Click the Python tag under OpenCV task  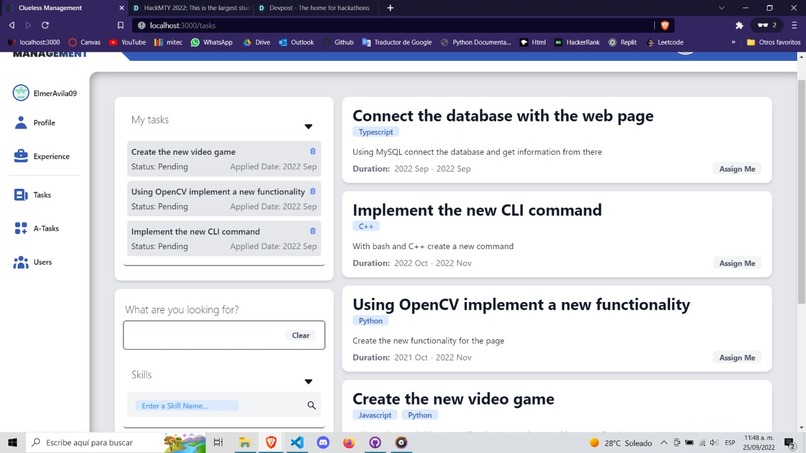(x=370, y=321)
